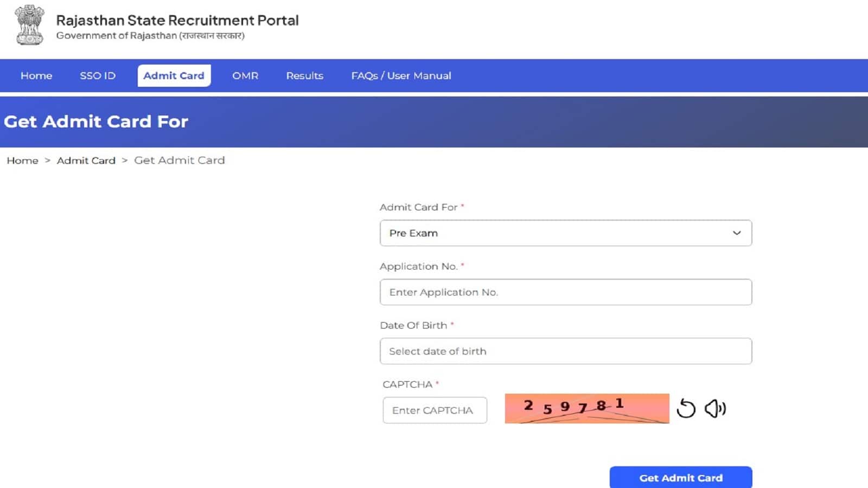Play the CAPTCHA audio

point(715,409)
